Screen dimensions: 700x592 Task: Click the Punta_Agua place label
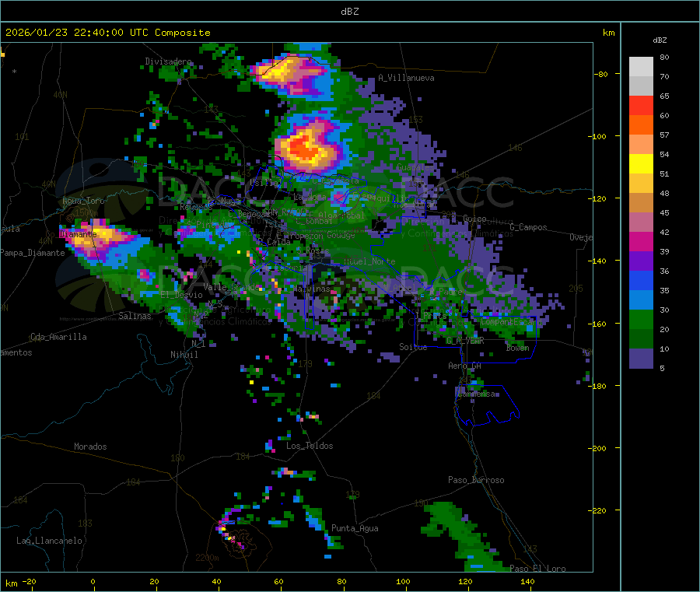pyautogui.click(x=355, y=528)
